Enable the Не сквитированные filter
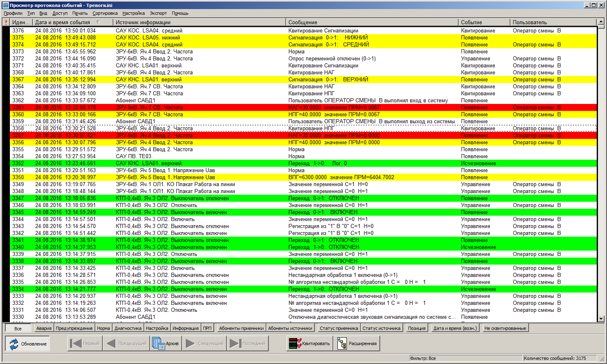Image resolution: width=607 pixels, height=364 pixels. point(505,328)
